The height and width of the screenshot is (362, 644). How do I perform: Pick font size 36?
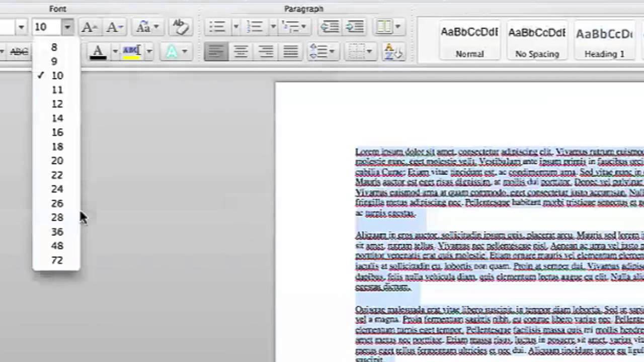tap(56, 232)
